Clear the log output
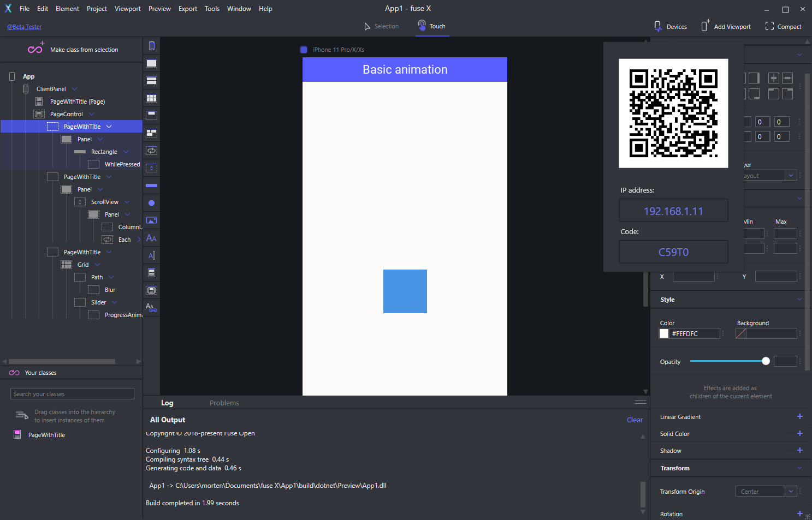 pyautogui.click(x=635, y=420)
